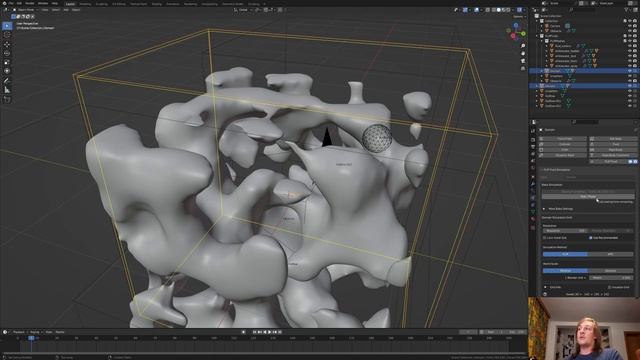
Task: Click the navigation axis gizmo
Action: [x=516, y=31]
